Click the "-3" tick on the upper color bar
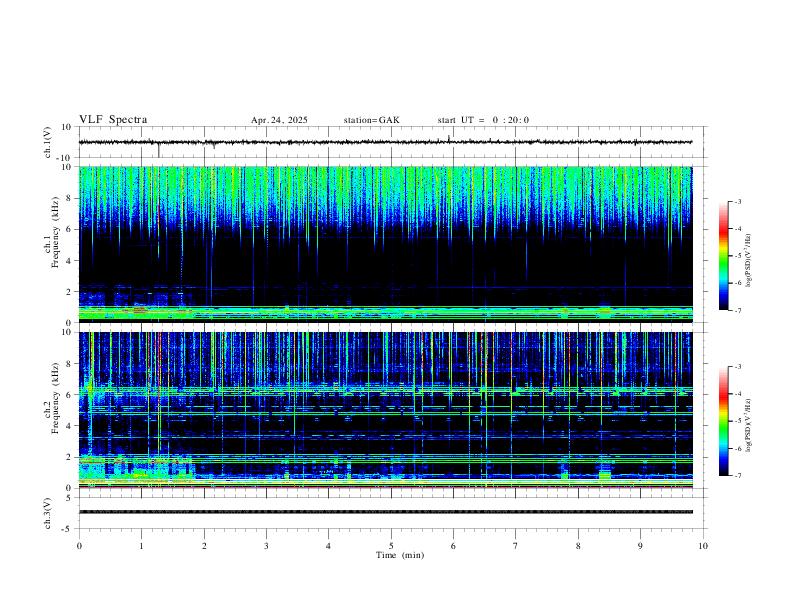The image size is (792, 612). (738, 201)
